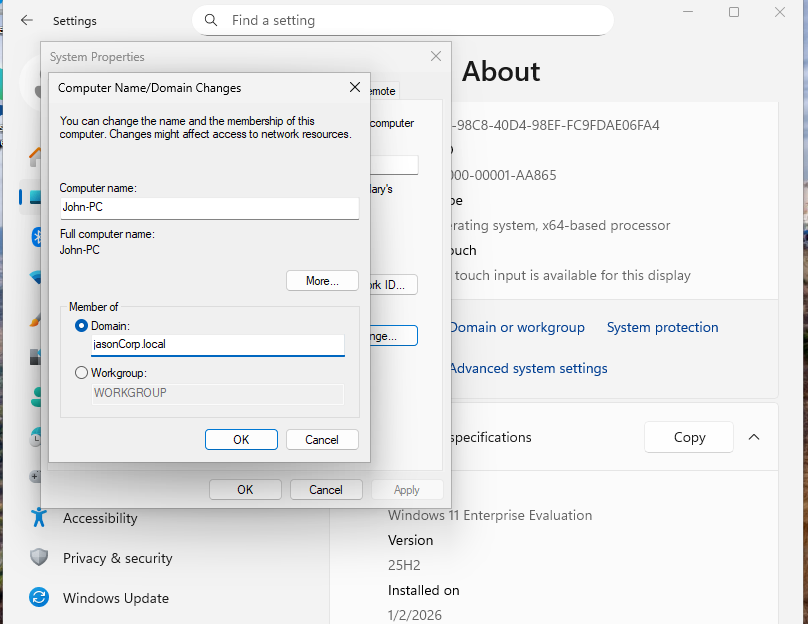Click the Accessibility figure icon in sidebar
This screenshot has width=808, height=624.
[x=39, y=518]
